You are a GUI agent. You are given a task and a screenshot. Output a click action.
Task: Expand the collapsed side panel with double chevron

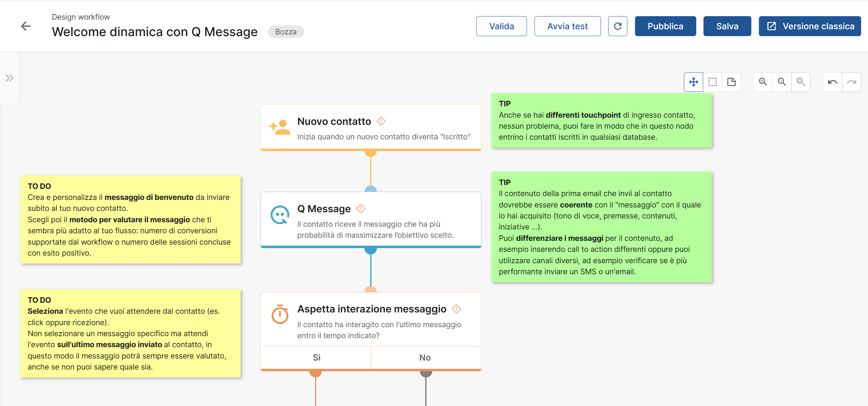click(x=9, y=78)
